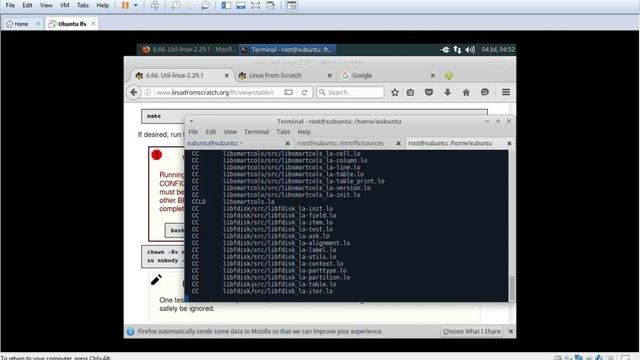This screenshot has height=360, width=640.
Task: Open the snapshot manager icon
Action: tap(205, 5)
